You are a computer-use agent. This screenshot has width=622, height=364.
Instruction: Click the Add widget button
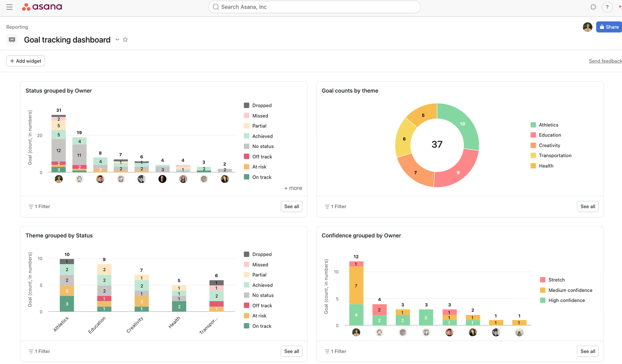point(25,61)
